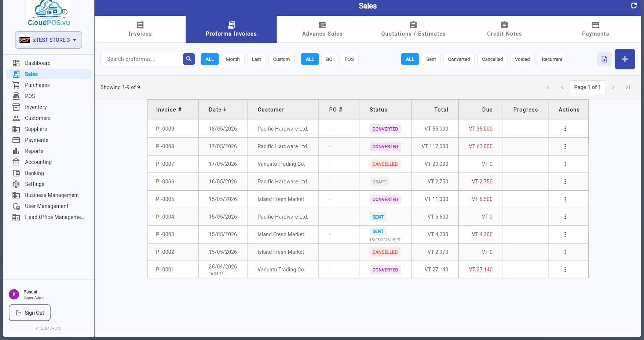Go to previous page chevron
644x340 pixels.
(562, 87)
